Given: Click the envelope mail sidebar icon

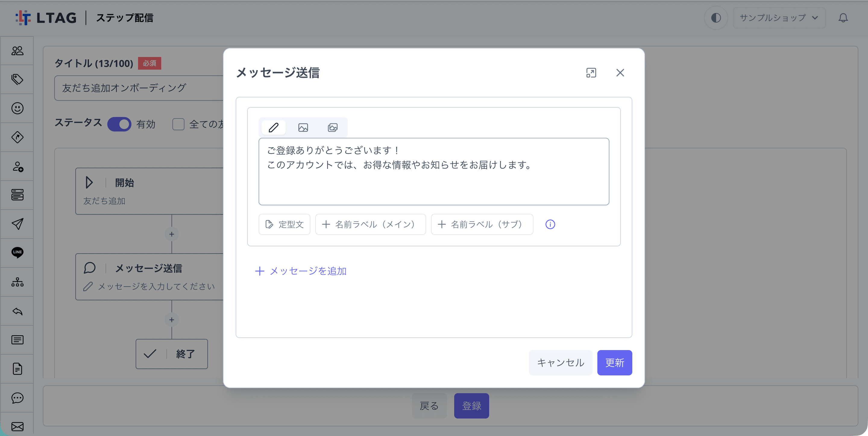Looking at the screenshot, I should 17,427.
